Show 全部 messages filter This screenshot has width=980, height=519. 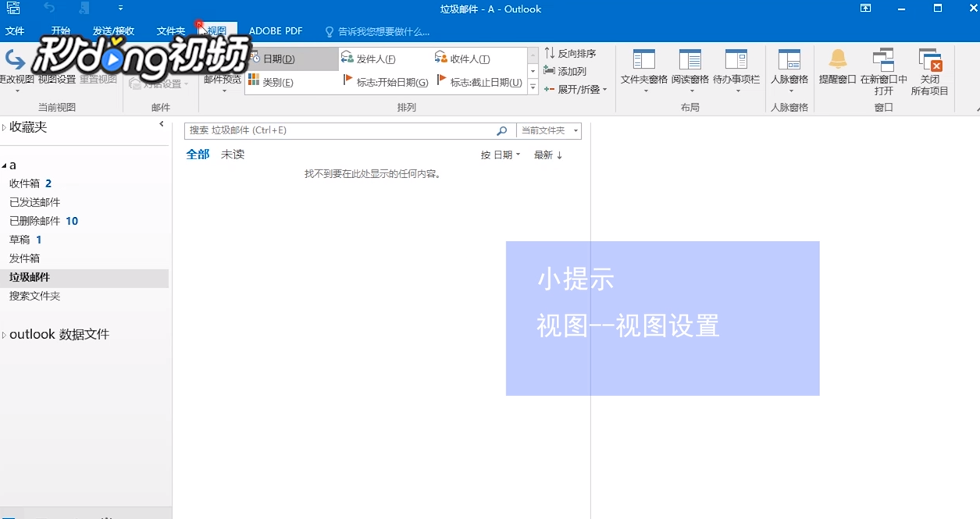pyautogui.click(x=198, y=155)
